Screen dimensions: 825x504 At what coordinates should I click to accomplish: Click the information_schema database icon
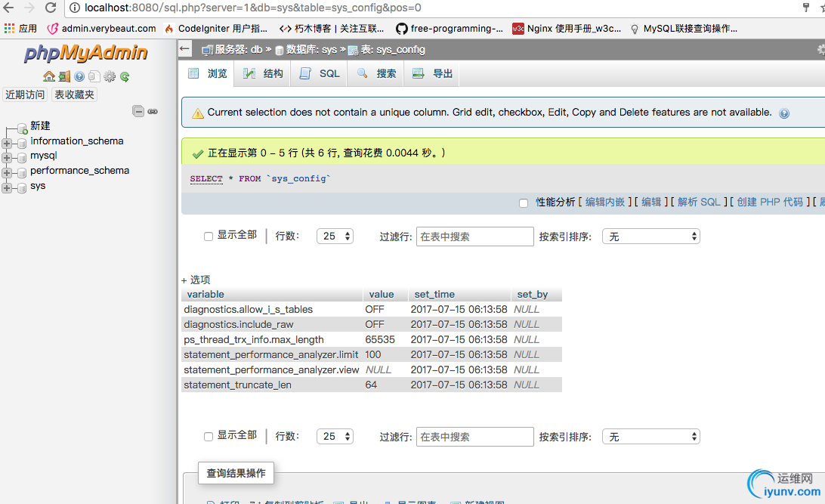22,143
